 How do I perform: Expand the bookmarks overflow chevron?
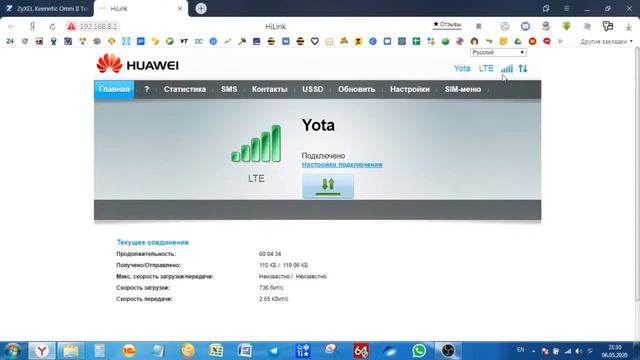[560, 41]
